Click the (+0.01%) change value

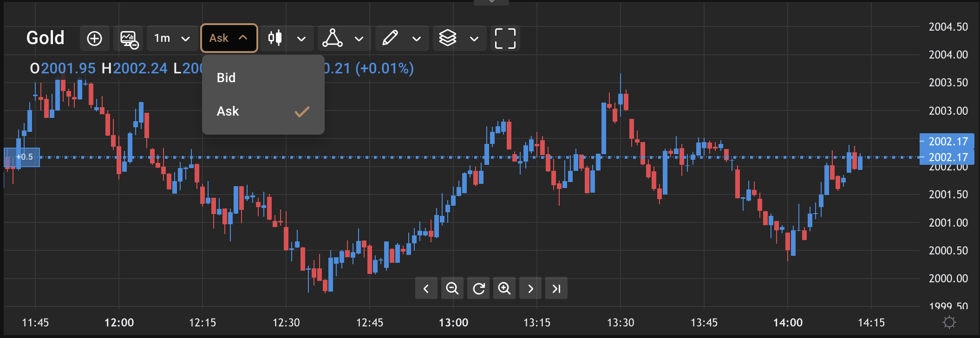coord(385,69)
